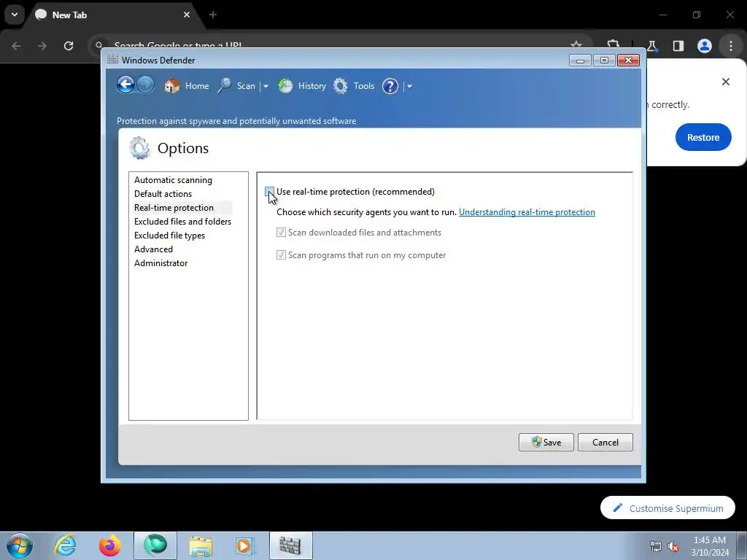Open the tab search dropdown
Viewport: 747px width, 560px height.
coord(15,15)
